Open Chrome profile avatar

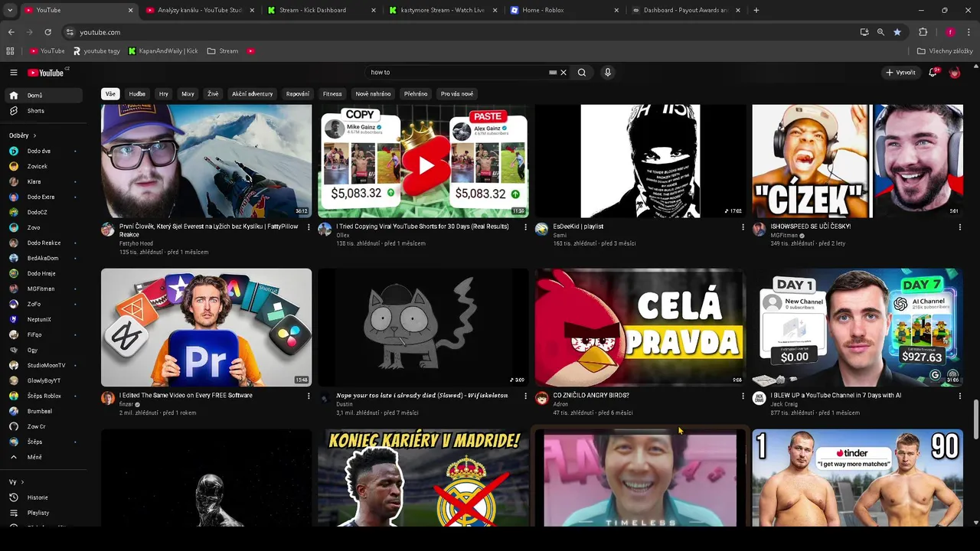[x=950, y=32]
